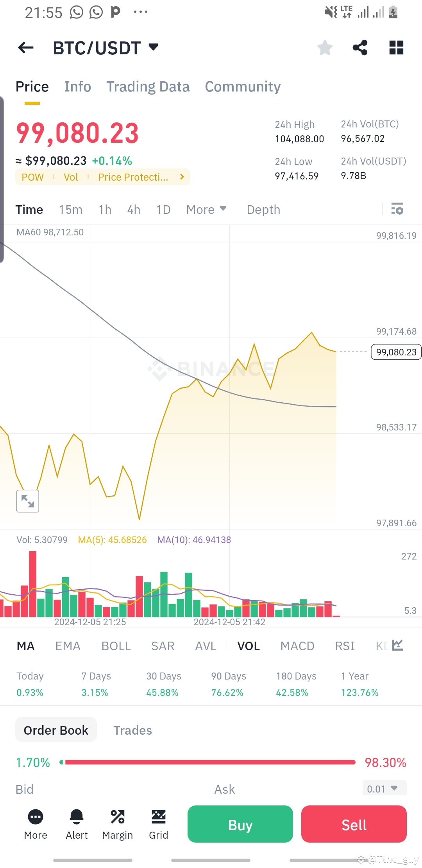Image resolution: width=422 pixels, height=868 pixels.
Task: Expand chart to fullscreen
Action: point(28,501)
